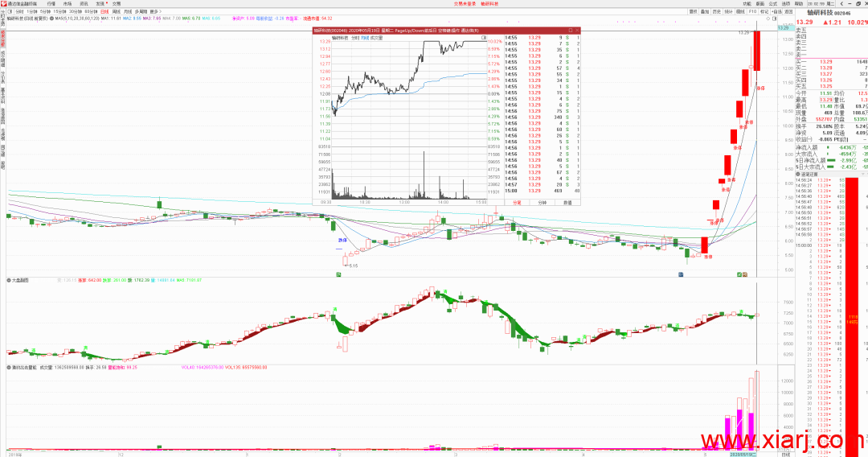Click the 统计 statistics toolbar button
Screen dimensions: 868x457
tap(728, 11)
